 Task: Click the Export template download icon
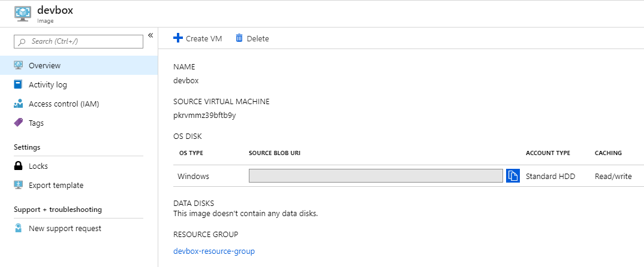point(18,185)
